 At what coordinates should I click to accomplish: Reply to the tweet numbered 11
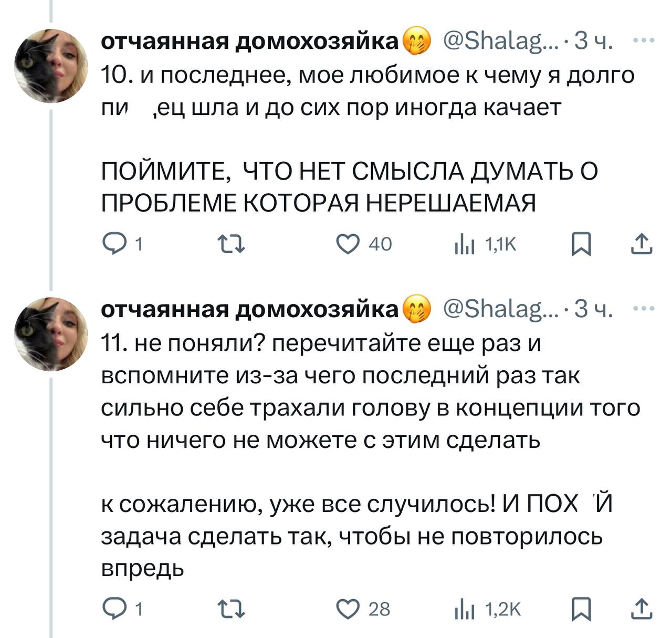(x=112, y=609)
